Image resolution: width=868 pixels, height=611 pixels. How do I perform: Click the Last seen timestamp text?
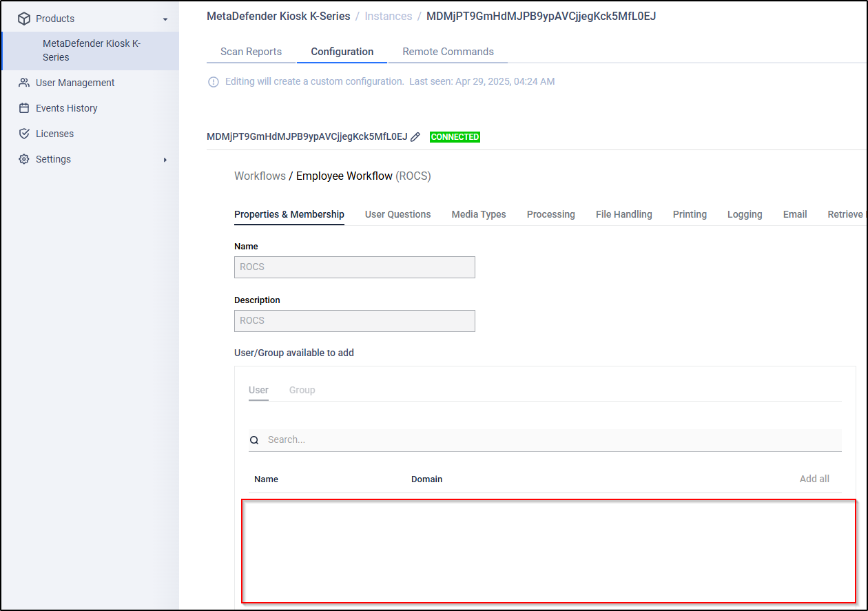pyautogui.click(x=482, y=81)
